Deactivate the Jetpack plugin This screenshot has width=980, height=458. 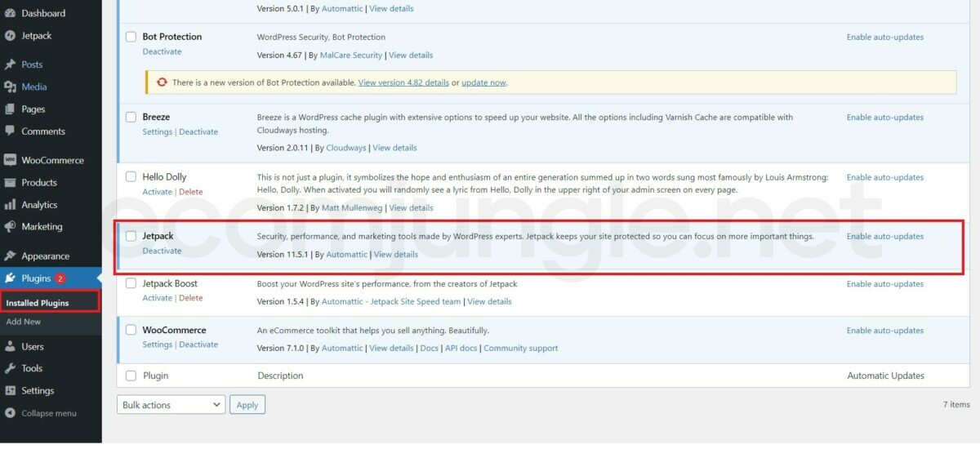(162, 251)
